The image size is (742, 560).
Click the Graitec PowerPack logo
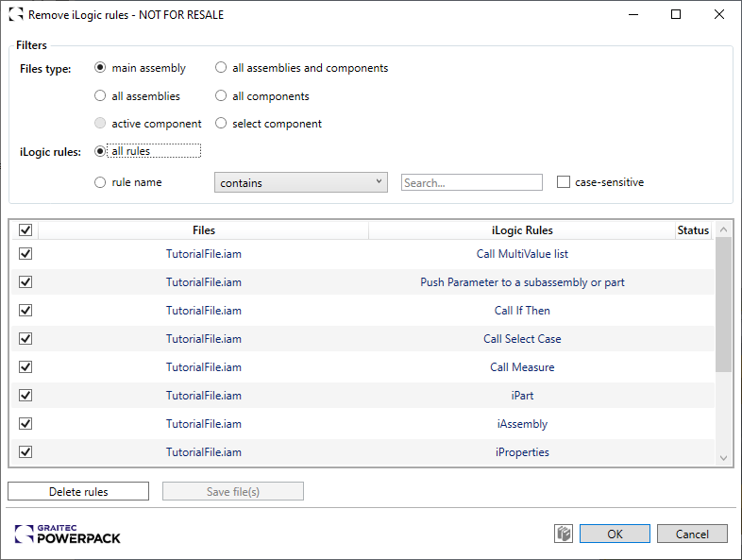tap(68, 534)
